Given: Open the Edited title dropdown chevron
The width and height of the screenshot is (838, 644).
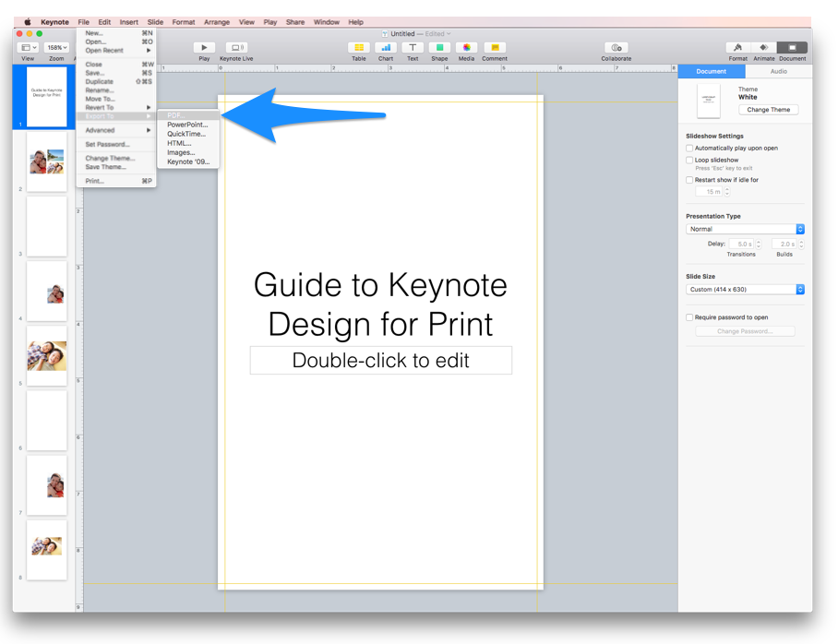Looking at the screenshot, I should point(449,33).
